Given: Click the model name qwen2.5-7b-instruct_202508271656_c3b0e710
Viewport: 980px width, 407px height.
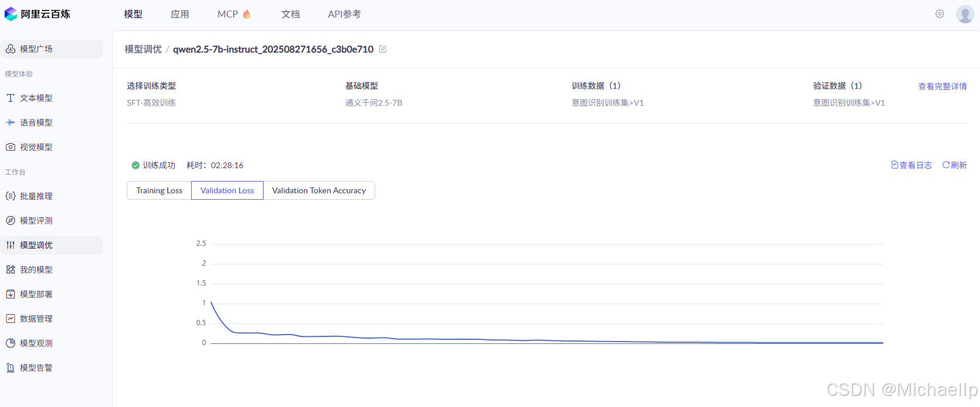Looking at the screenshot, I should pyautogui.click(x=273, y=49).
